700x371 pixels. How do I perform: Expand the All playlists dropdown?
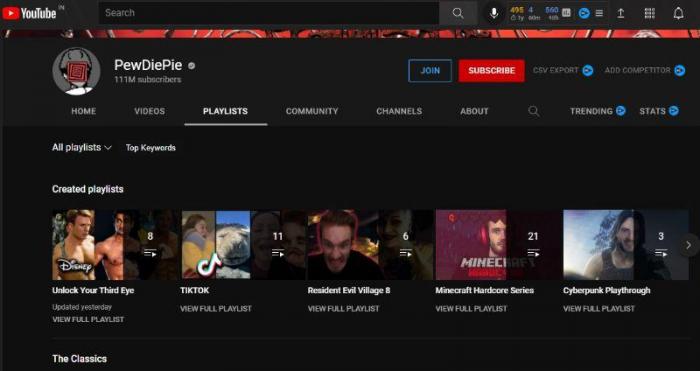pyautogui.click(x=82, y=147)
